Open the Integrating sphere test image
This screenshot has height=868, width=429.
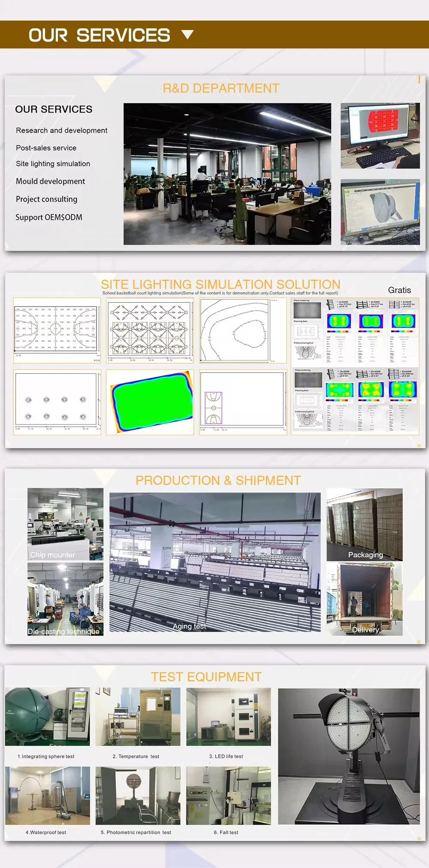coord(47,717)
